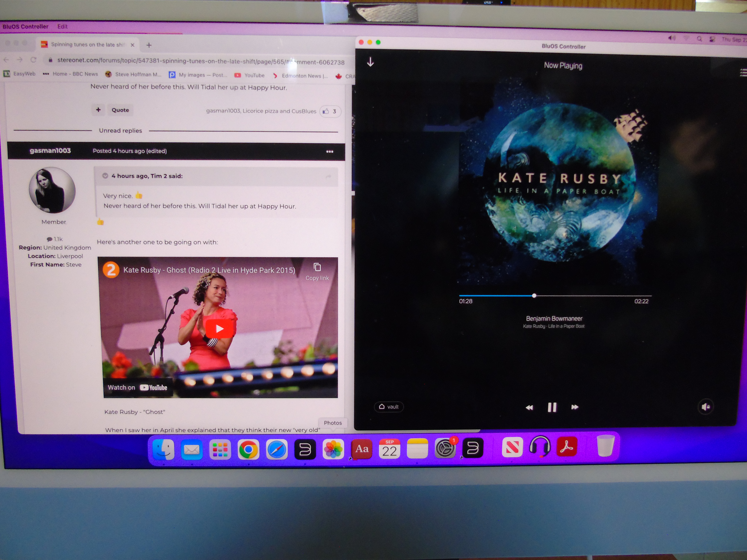The image size is (747, 560).
Task: Pause the currently playing track
Action: [x=552, y=407]
